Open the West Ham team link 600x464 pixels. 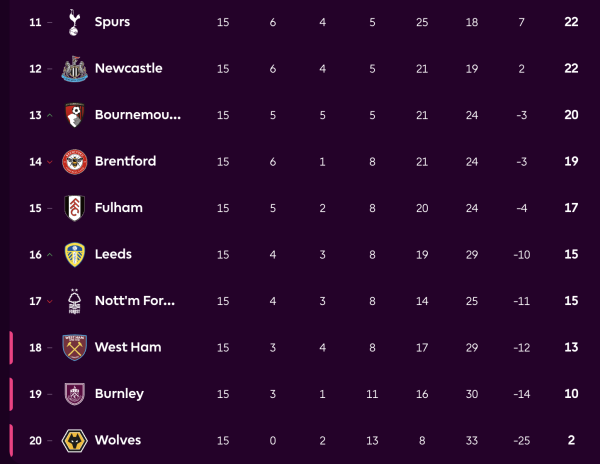tap(127, 347)
